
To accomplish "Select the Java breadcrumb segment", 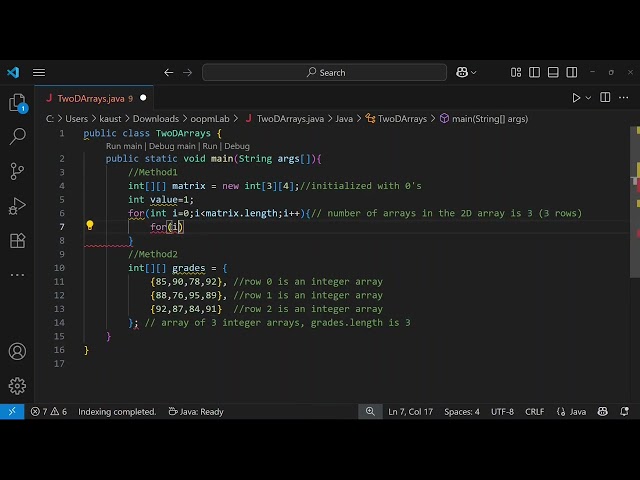I will click(x=344, y=119).
